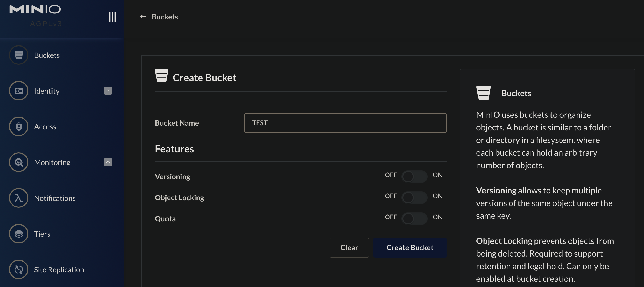
Task: Select Notifications in the sidebar
Action: coord(55,198)
